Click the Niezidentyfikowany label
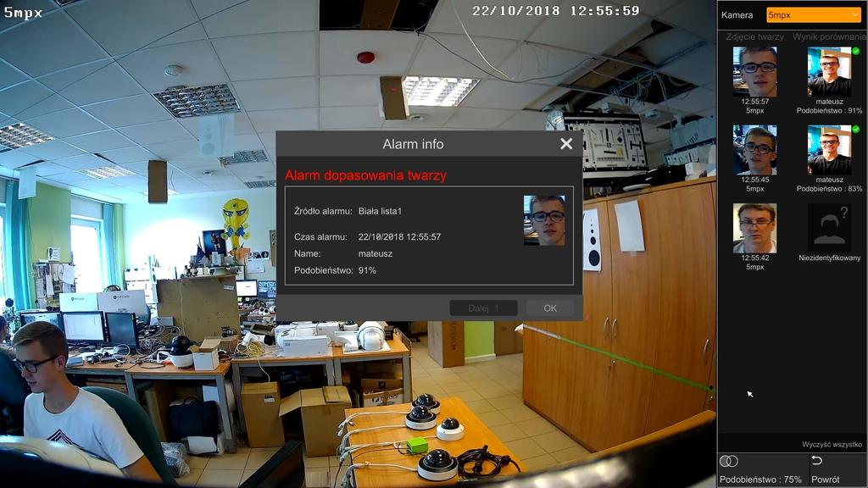Viewport: 868px width, 488px height. [829, 258]
